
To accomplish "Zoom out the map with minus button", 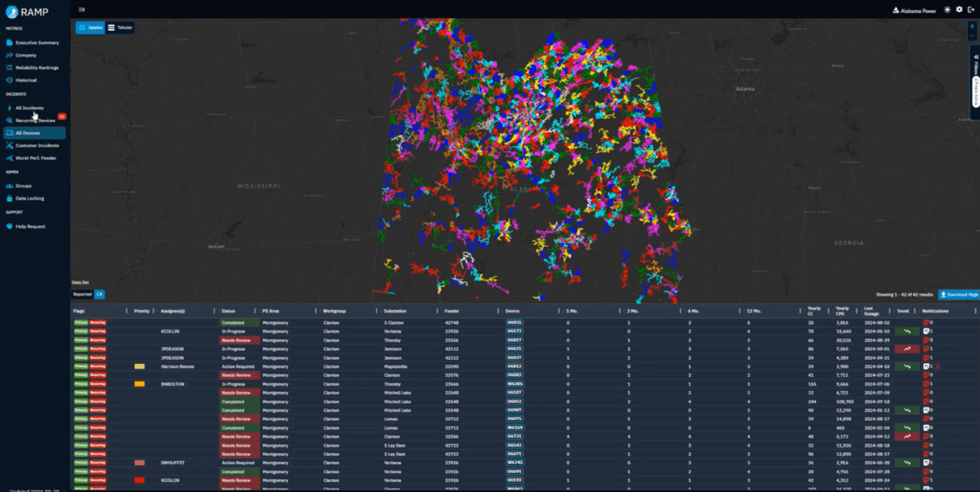I will 972,37.
